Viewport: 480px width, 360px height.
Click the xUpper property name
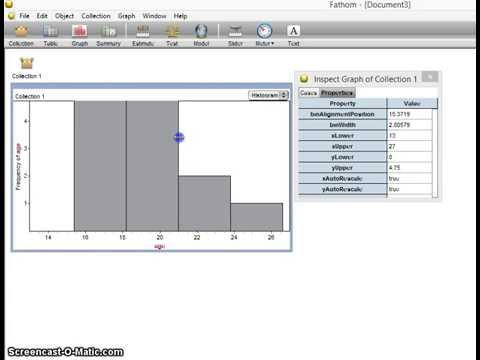click(343, 146)
